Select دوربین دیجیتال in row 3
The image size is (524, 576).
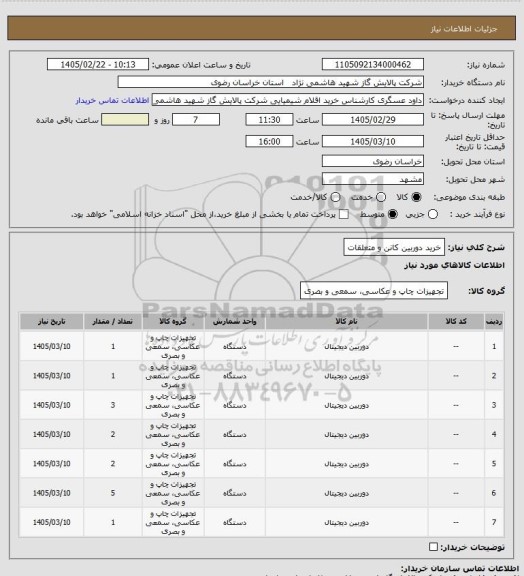click(x=347, y=405)
